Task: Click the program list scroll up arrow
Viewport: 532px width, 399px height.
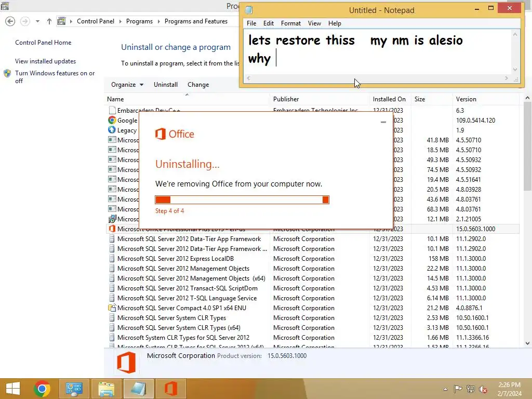Action: point(527,98)
